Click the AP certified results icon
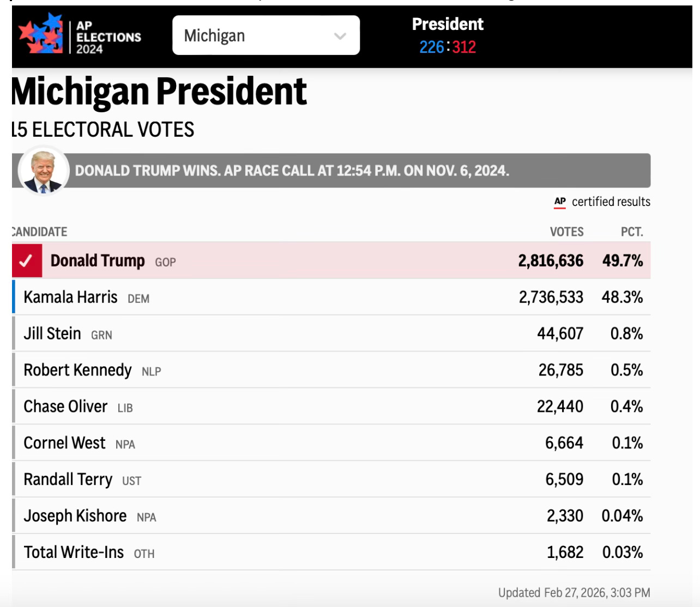This screenshot has height=607, width=700. pos(560,202)
